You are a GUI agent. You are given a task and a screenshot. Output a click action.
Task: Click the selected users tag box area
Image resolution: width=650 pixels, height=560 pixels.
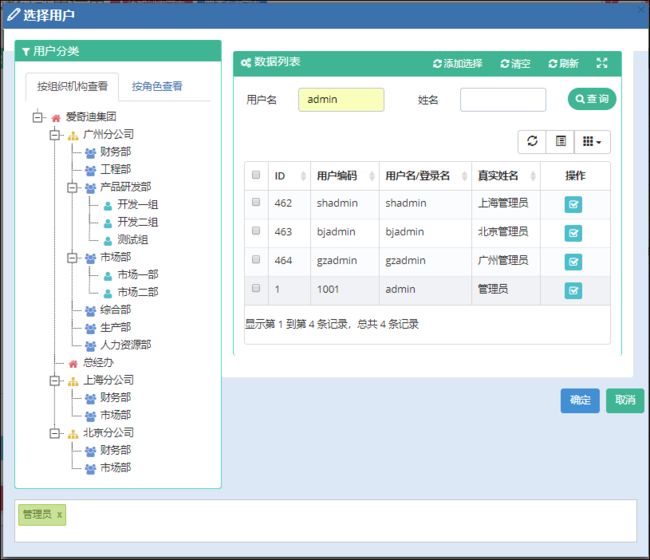[325, 521]
